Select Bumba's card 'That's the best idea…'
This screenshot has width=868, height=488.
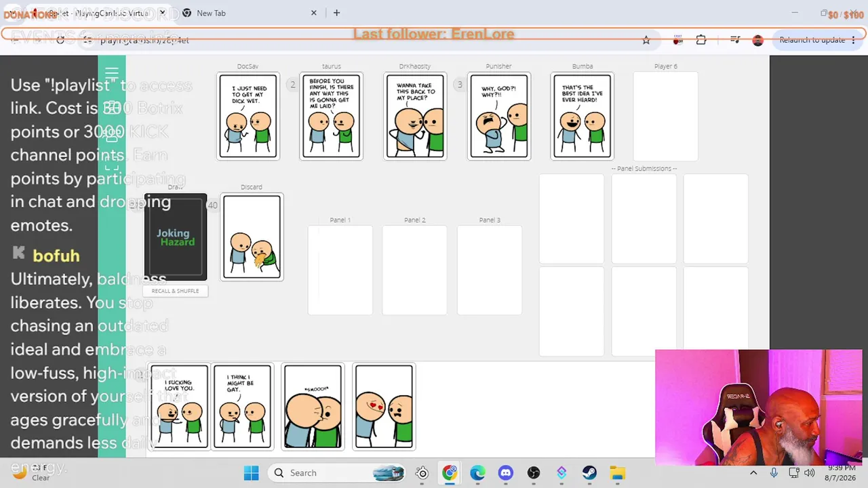583,116
